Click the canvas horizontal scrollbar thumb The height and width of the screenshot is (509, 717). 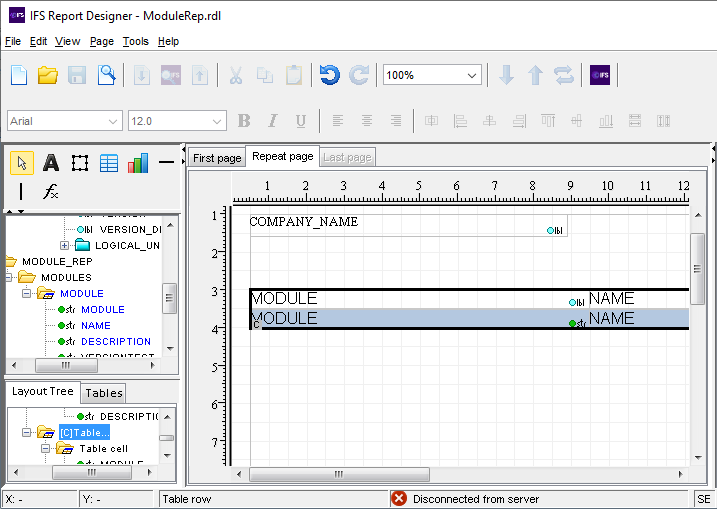coord(339,474)
